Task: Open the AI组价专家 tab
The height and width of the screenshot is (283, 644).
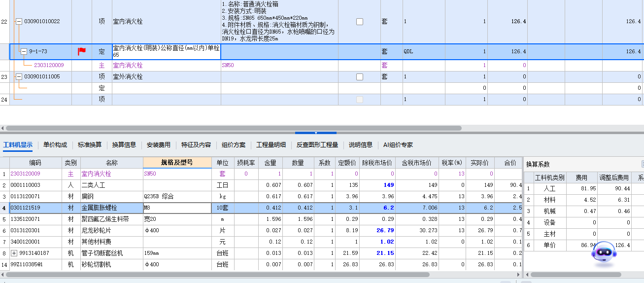Action: click(x=398, y=145)
